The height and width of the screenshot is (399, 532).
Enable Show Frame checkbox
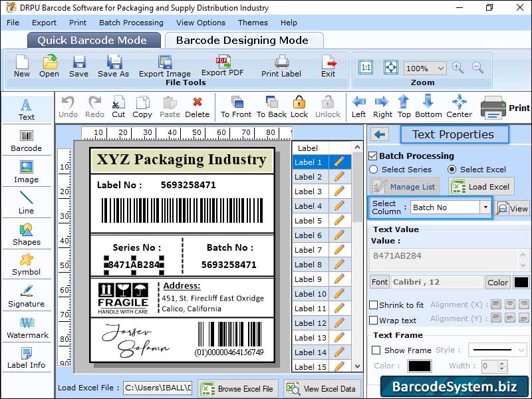tap(376, 350)
